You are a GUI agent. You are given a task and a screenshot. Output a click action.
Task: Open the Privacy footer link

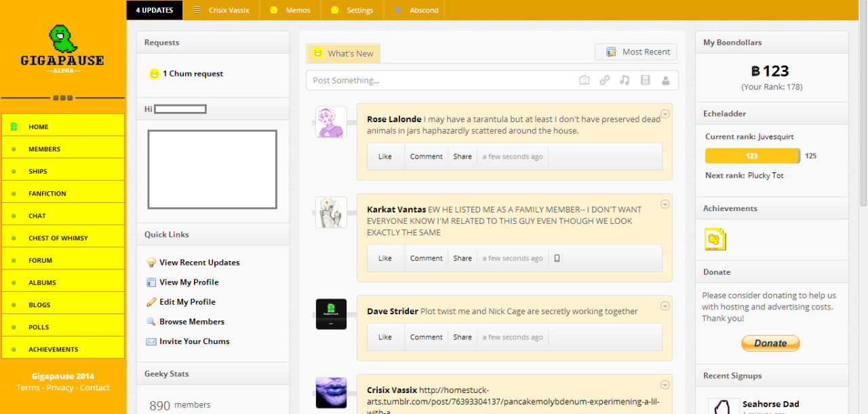point(60,388)
